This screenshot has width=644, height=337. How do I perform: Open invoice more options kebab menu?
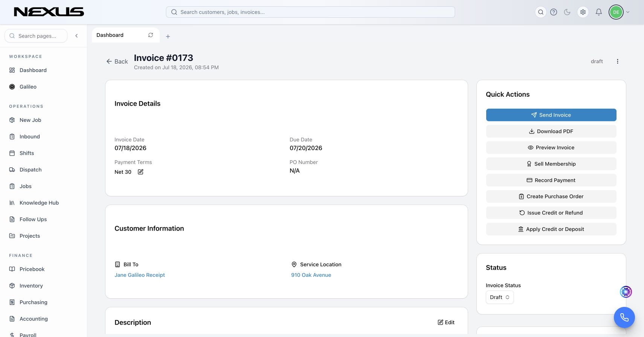(x=618, y=61)
